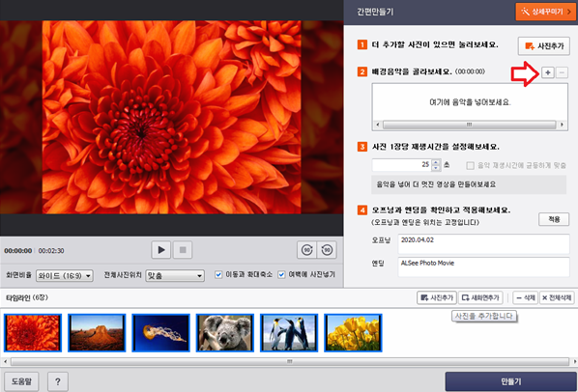Image resolution: width=578 pixels, height=392 pixels.
Task: Play the slideshow preview
Action: point(161,250)
